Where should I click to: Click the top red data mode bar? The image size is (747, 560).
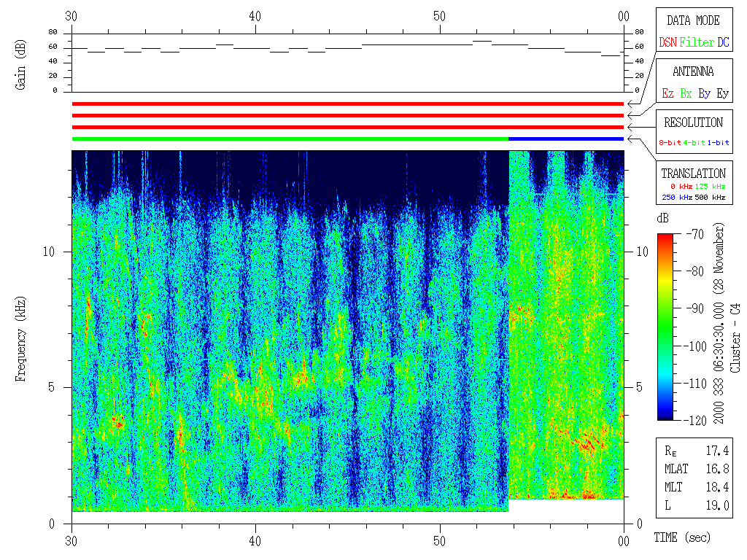click(347, 104)
